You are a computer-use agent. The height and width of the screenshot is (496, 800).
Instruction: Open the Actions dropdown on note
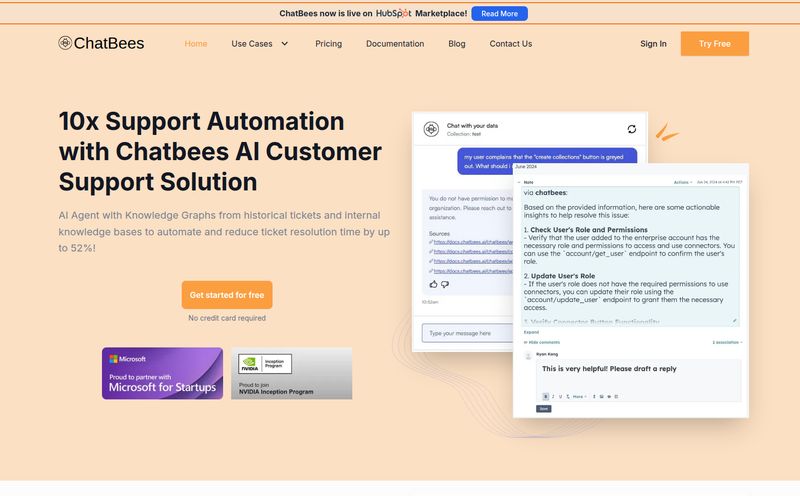coord(683,182)
